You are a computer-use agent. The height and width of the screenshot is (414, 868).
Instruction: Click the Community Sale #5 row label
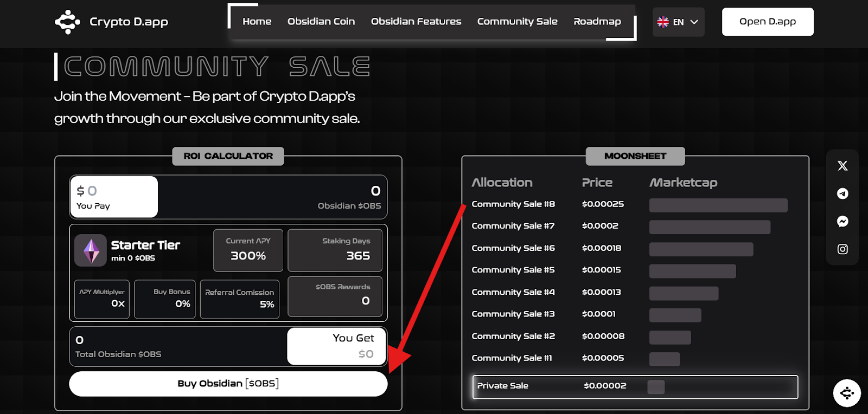[x=513, y=270]
